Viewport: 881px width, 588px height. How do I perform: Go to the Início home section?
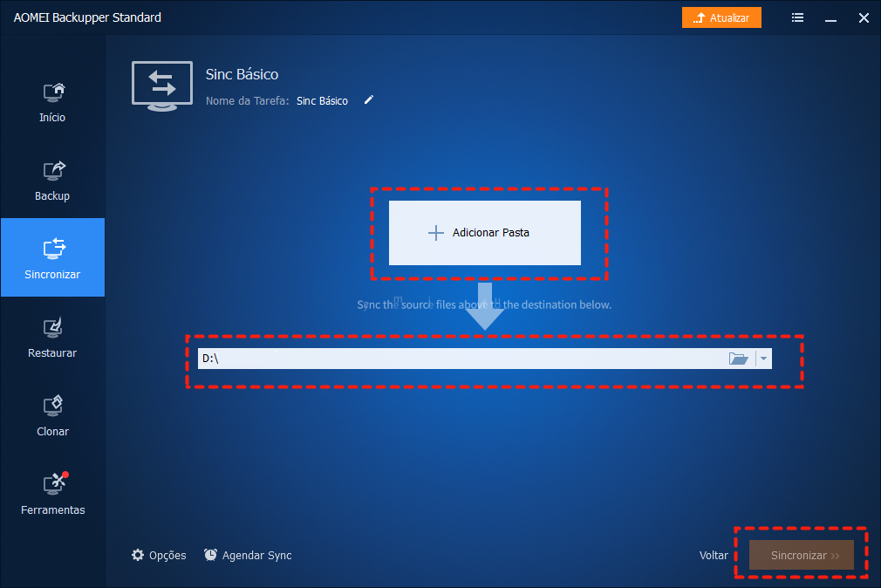coord(52,102)
